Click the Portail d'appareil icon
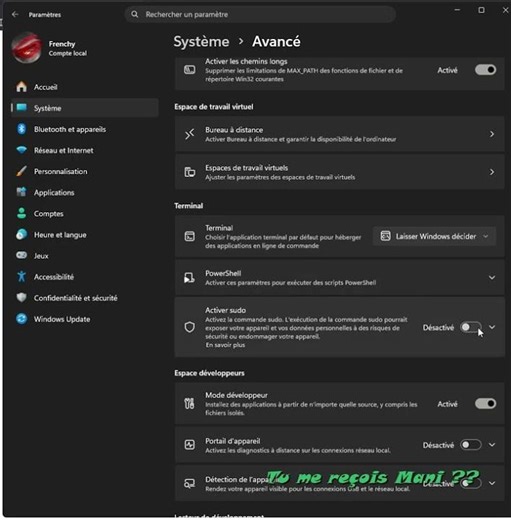This screenshot has width=511, height=520. 190,445
